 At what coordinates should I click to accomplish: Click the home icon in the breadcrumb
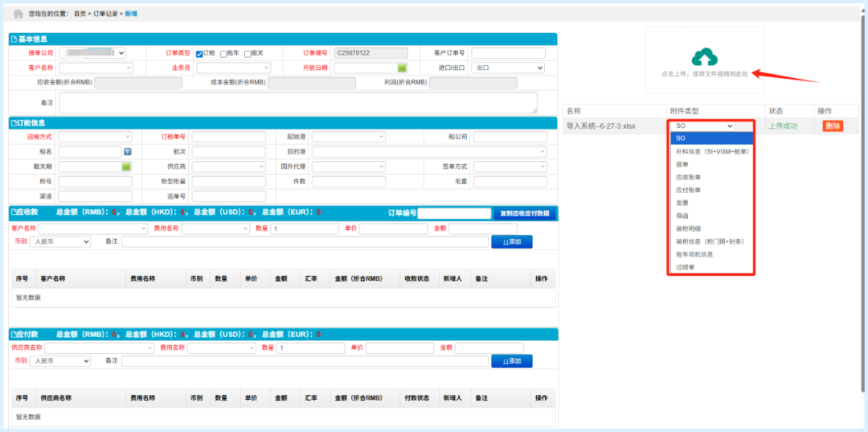coord(18,14)
